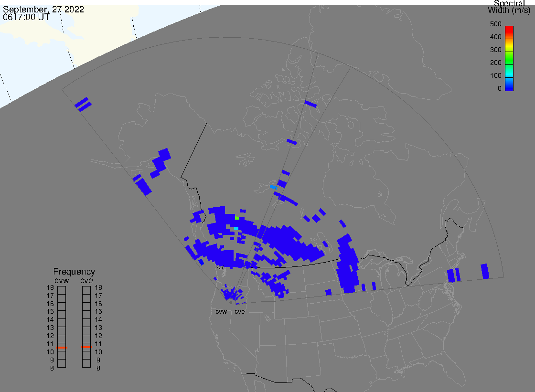
Task: Select the Spectral Width (m/s) legend title
Action: point(509,7)
